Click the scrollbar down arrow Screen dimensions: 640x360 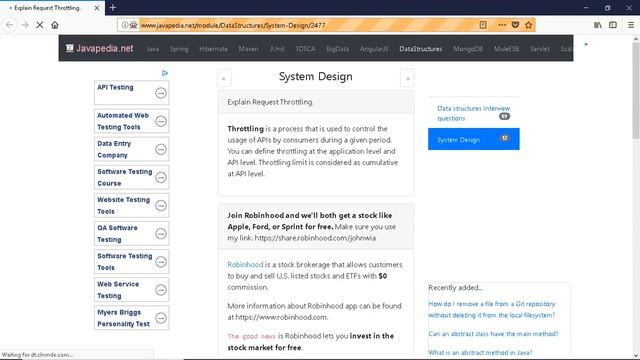[x=636, y=356]
